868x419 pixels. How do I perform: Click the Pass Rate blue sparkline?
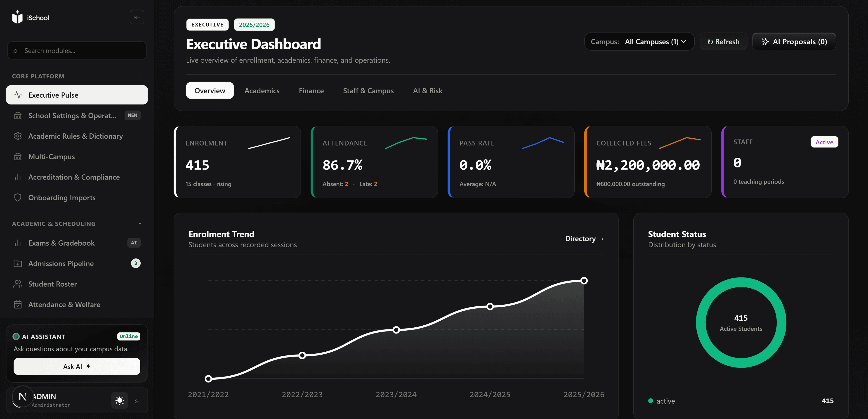(x=543, y=143)
